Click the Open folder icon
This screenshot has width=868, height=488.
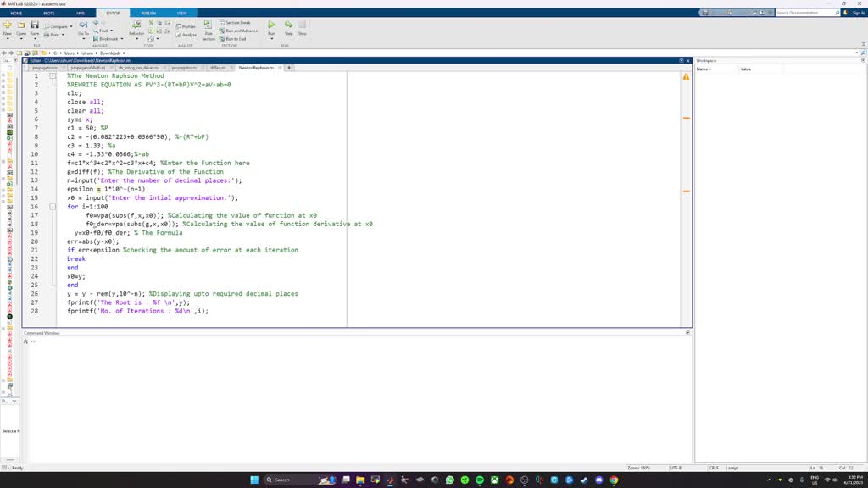[21, 25]
